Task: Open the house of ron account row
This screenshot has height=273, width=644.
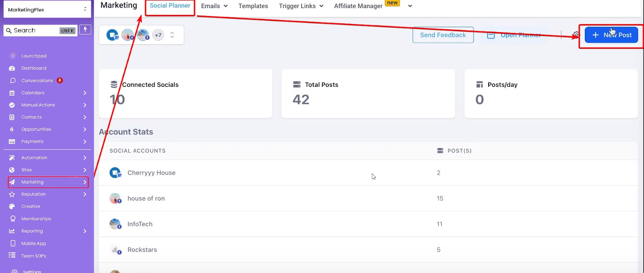Action: (368, 199)
